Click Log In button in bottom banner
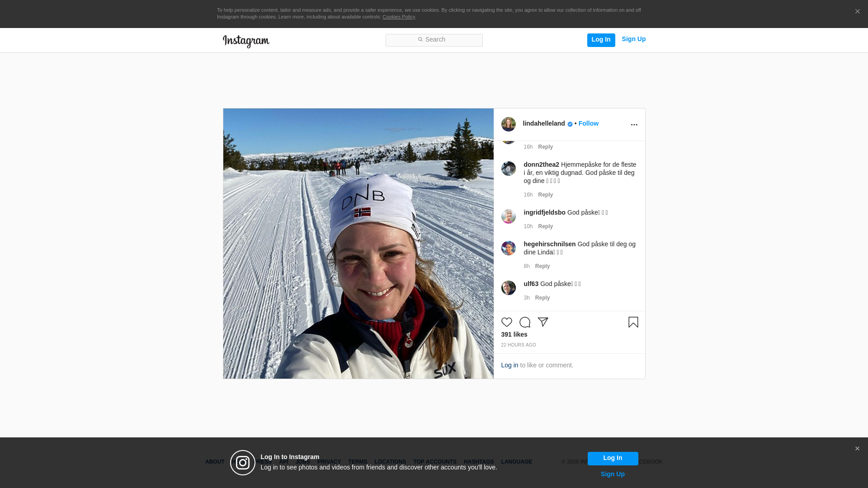 [x=613, y=458]
